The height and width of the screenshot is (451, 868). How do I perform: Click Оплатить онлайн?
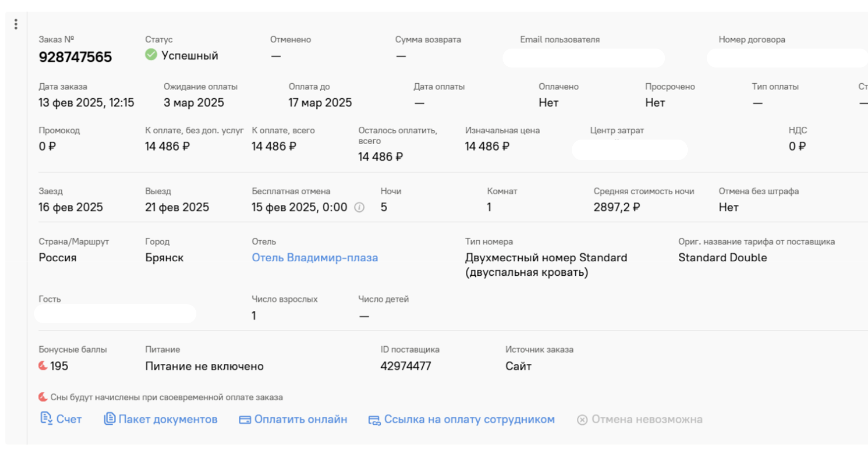(301, 419)
